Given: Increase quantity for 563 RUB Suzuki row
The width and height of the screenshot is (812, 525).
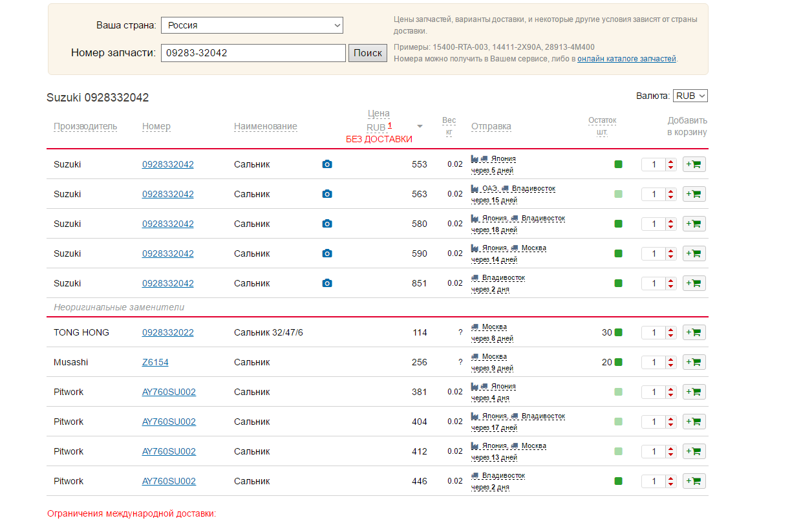Looking at the screenshot, I should 671,191.
